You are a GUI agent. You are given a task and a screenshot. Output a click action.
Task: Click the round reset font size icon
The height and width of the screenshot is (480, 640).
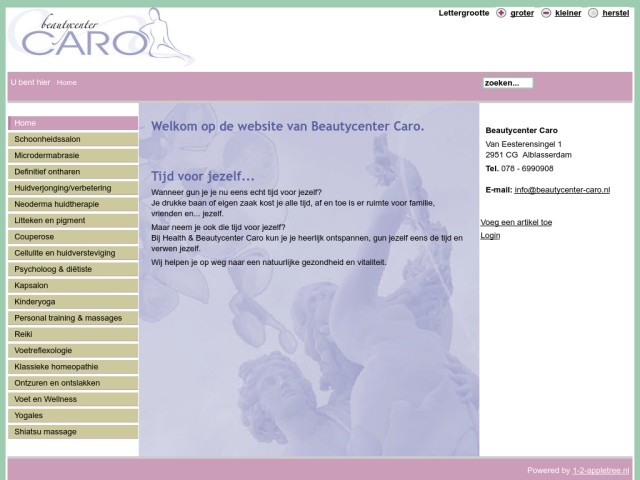[x=593, y=13]
